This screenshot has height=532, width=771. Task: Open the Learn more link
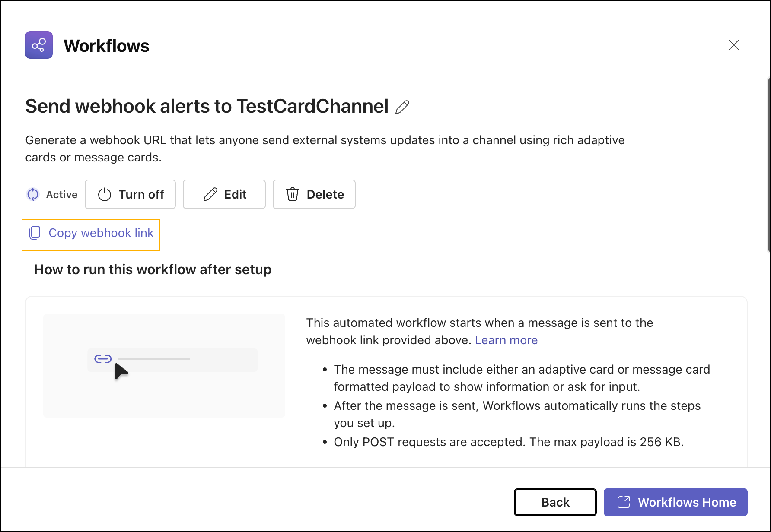506,340
